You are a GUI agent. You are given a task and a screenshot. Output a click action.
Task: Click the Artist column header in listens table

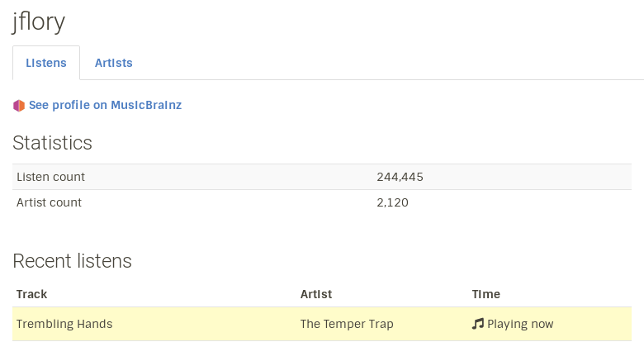pos(316,294)
